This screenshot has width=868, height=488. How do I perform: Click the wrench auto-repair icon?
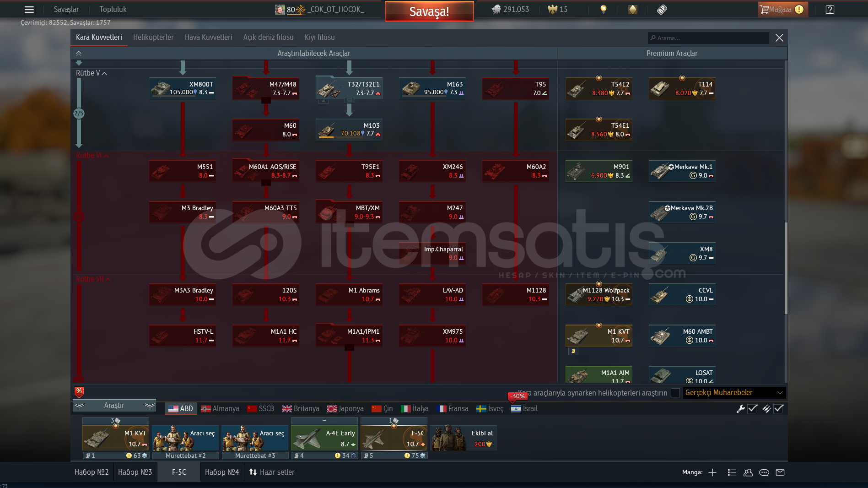point(740,409)
